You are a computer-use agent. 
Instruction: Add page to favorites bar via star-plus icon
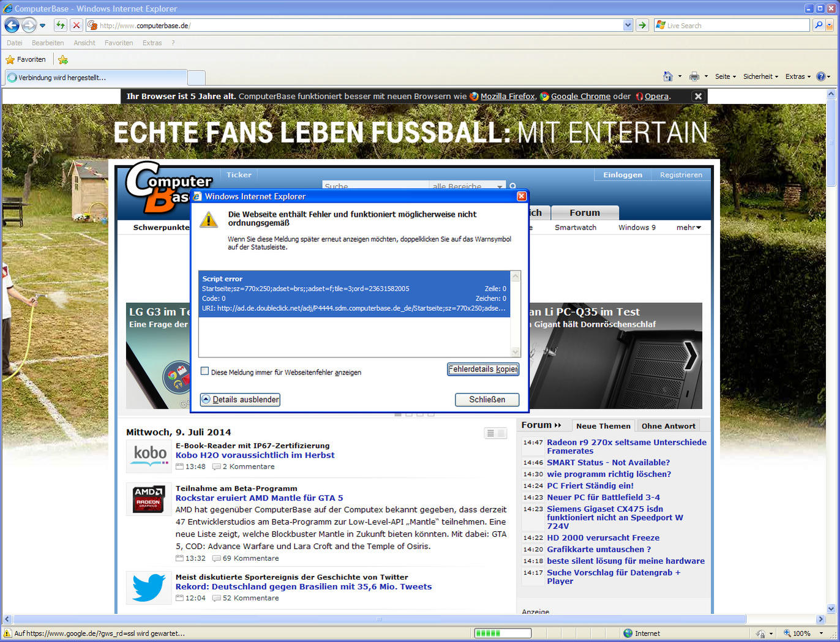pyautogui.click(x=63, y=59)
